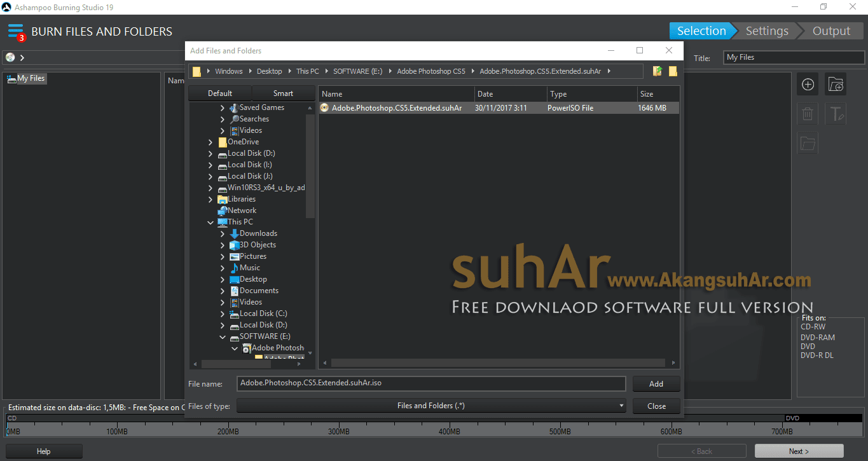
Task: Expand the Local Disk (C:) node
Action: point(223,313)
